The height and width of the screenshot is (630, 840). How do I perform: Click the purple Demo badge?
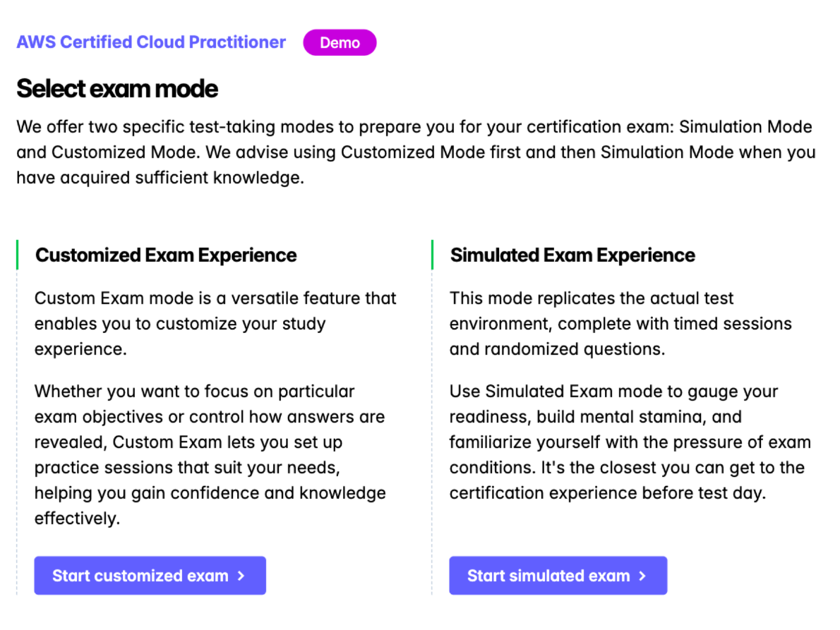click(340, 42)
